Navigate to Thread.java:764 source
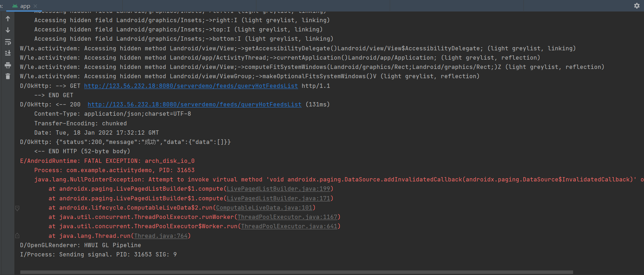Screen dimensions: 644x275 point(161,236)
